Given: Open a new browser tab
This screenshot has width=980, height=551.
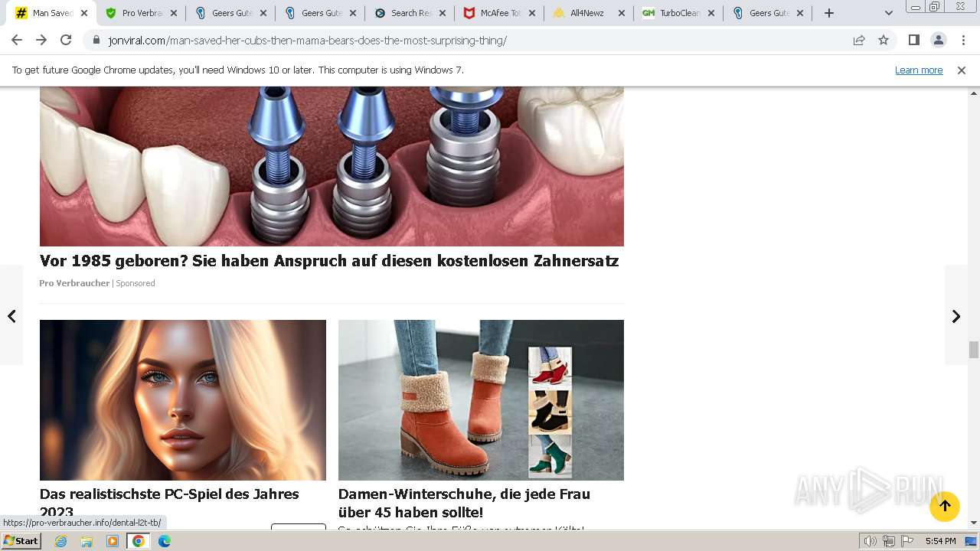Looking at the screenshot, I should tap(828, 13).
